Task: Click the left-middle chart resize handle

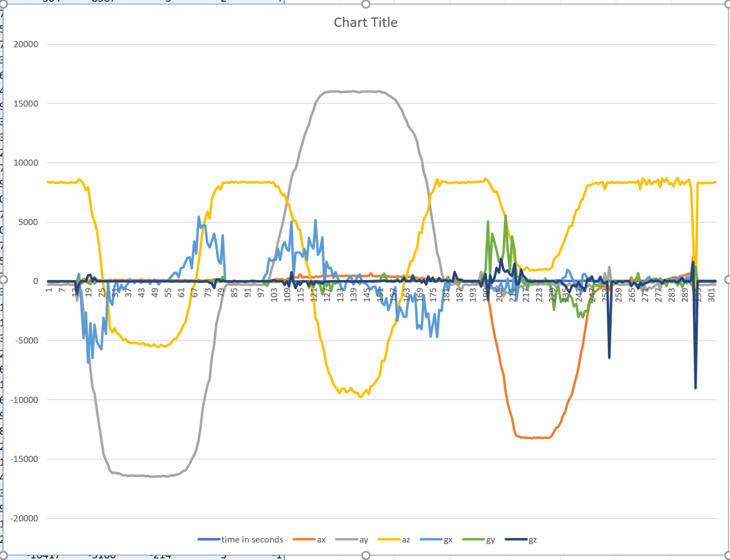Action: pos(3,280)
